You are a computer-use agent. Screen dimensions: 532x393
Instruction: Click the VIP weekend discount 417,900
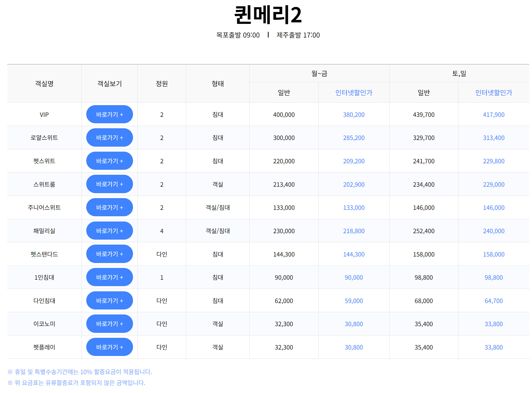click(494, 115)
